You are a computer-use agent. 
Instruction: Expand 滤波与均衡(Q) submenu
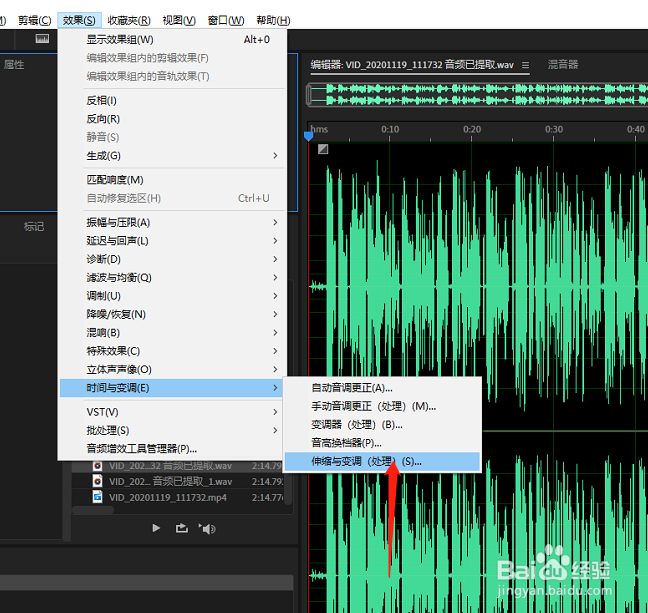click(172, 277)
